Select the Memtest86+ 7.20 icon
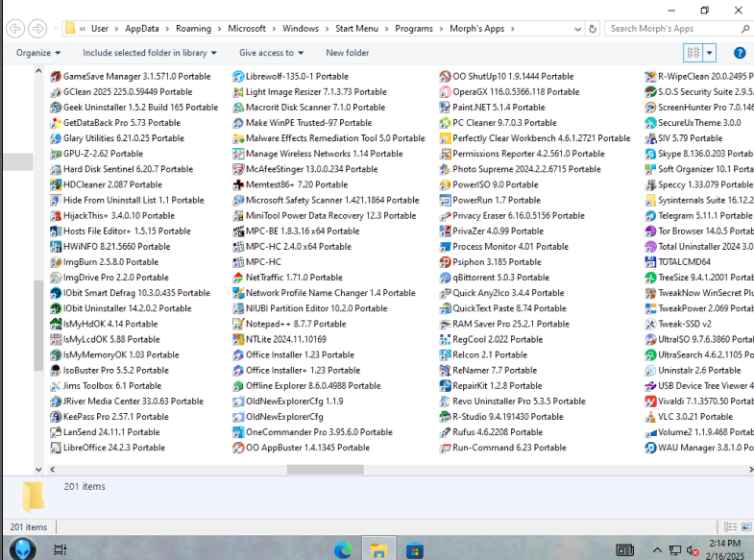 tap(238, 184)
